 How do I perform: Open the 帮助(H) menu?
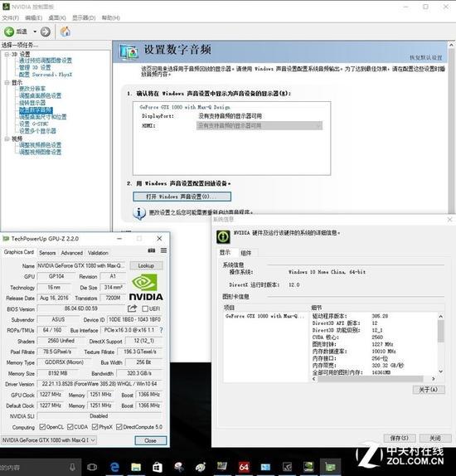(x=110, y=18)
